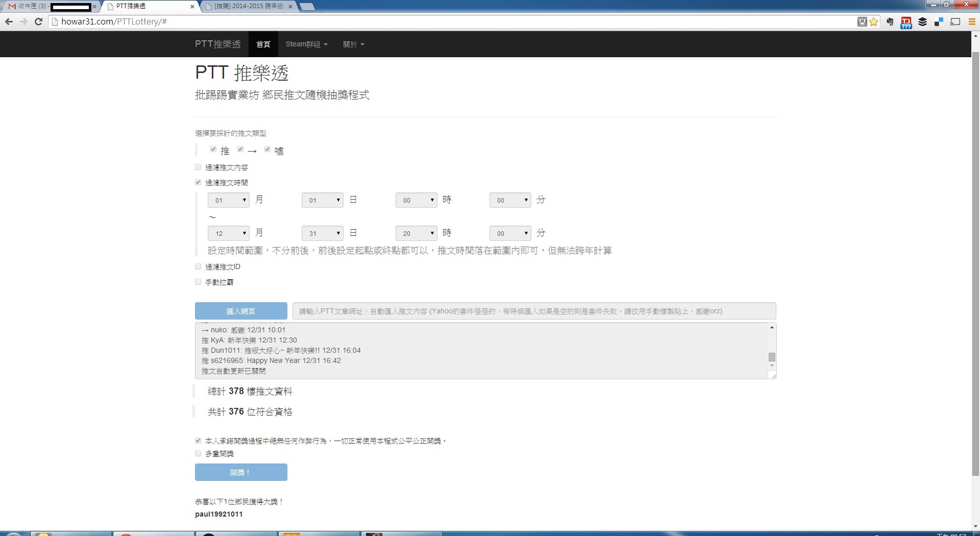Expand the 關於 navbar dropdown
This screenshot has height=536, width=980.
(353, 44)
